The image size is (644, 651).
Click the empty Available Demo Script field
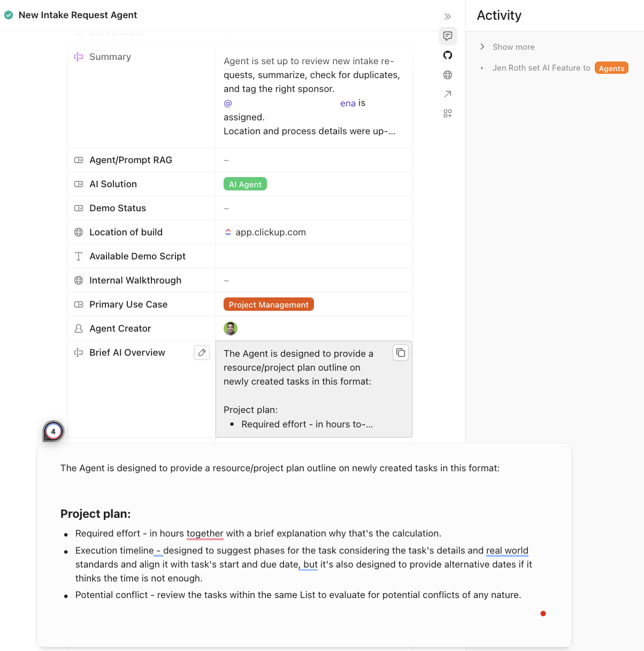(x=313, y=256)
